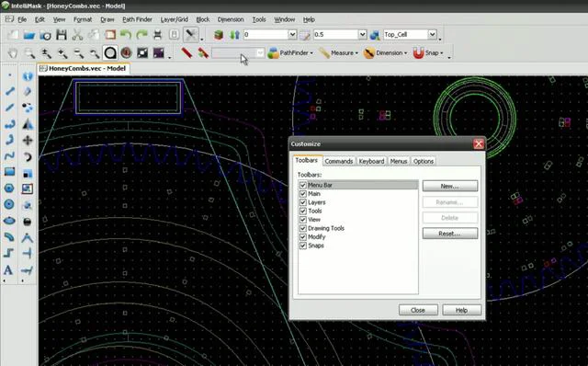Select the Text tool A icon
The image size is (588, 366).
coord(8,269)
